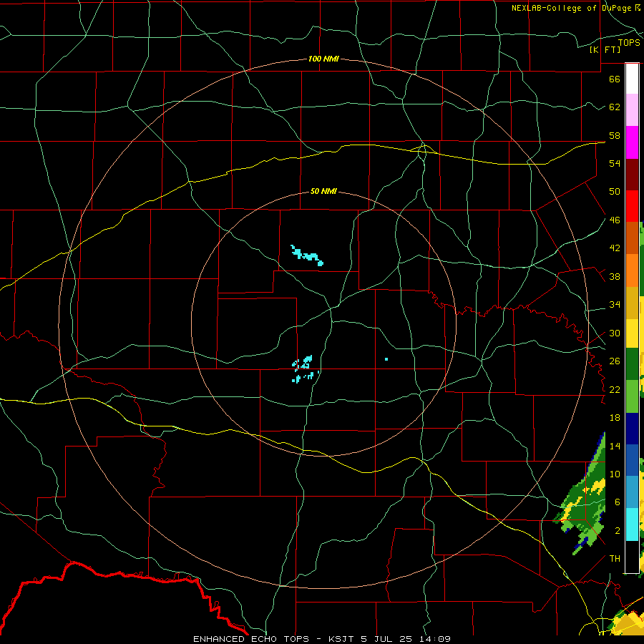Click the '50 NMI' range ring label
Screen dimensions: 644x644
323,191
